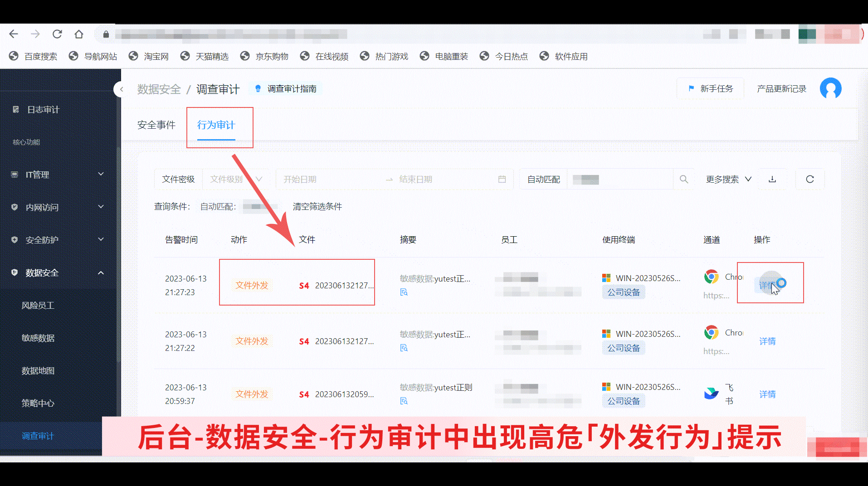Expand 更多搜索 options

click(729, 179)
